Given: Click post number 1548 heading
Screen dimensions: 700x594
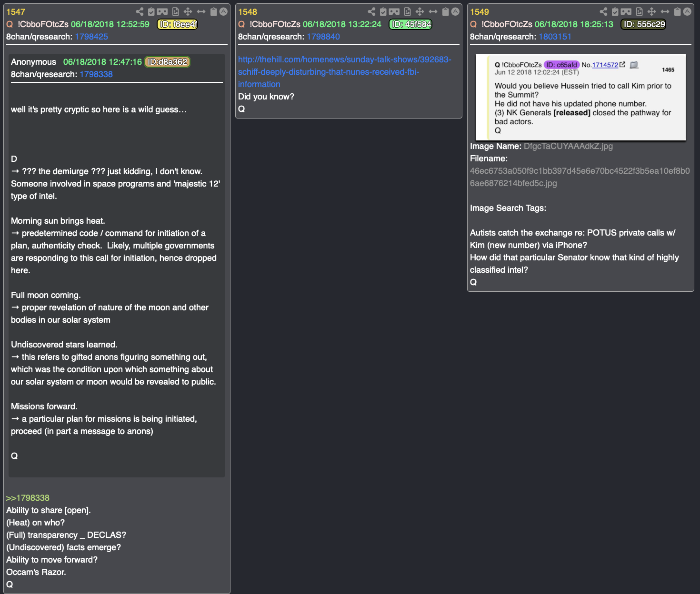Looking at the screenshot, I should pyautogui.click(x=248, y=12).
